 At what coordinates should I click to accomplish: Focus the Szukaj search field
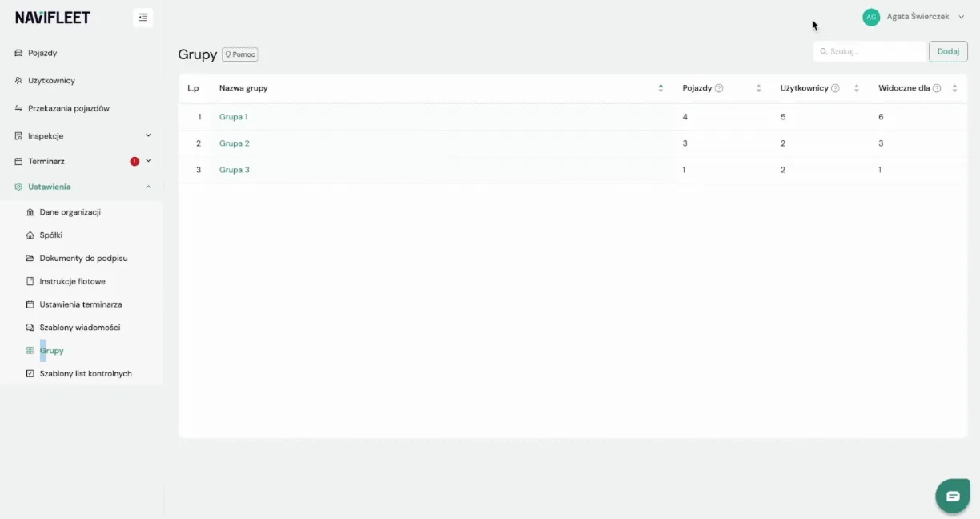[870, 51]
